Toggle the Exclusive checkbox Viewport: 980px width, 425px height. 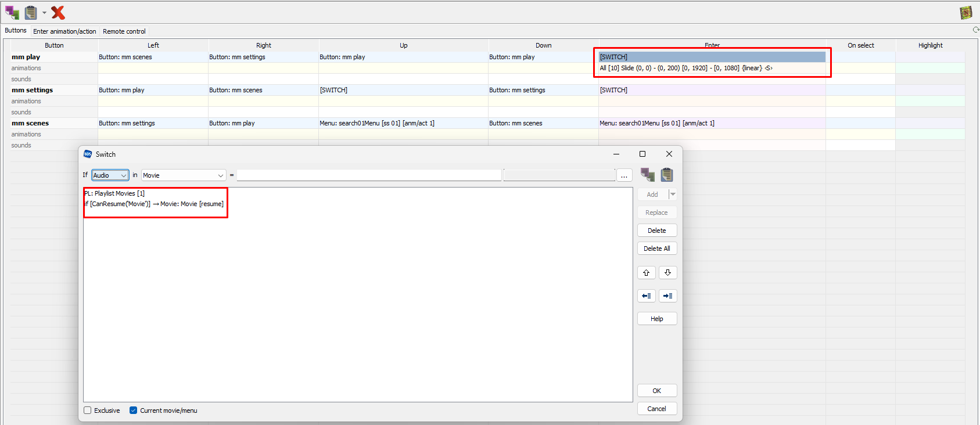tap(88, 410)
